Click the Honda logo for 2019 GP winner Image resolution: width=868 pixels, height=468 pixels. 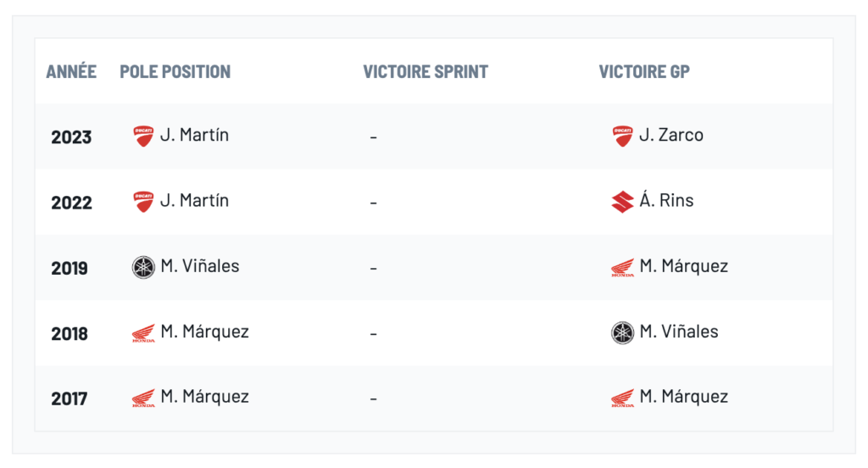point(623,268)
